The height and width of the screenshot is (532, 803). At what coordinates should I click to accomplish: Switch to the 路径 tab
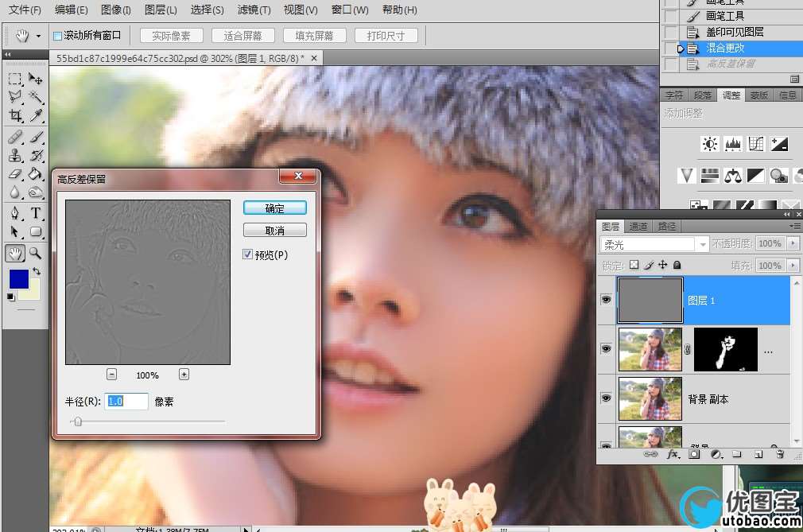tap(666, 227)
